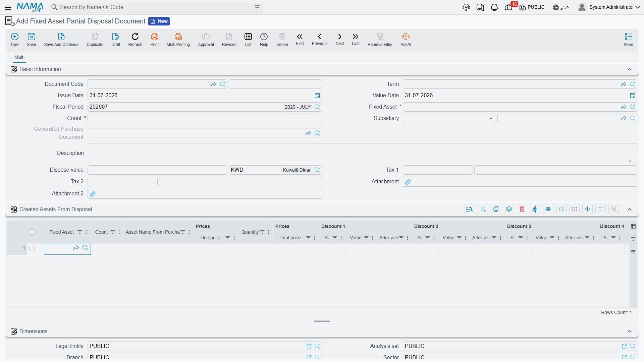Open Count column filter

(113, 232)
